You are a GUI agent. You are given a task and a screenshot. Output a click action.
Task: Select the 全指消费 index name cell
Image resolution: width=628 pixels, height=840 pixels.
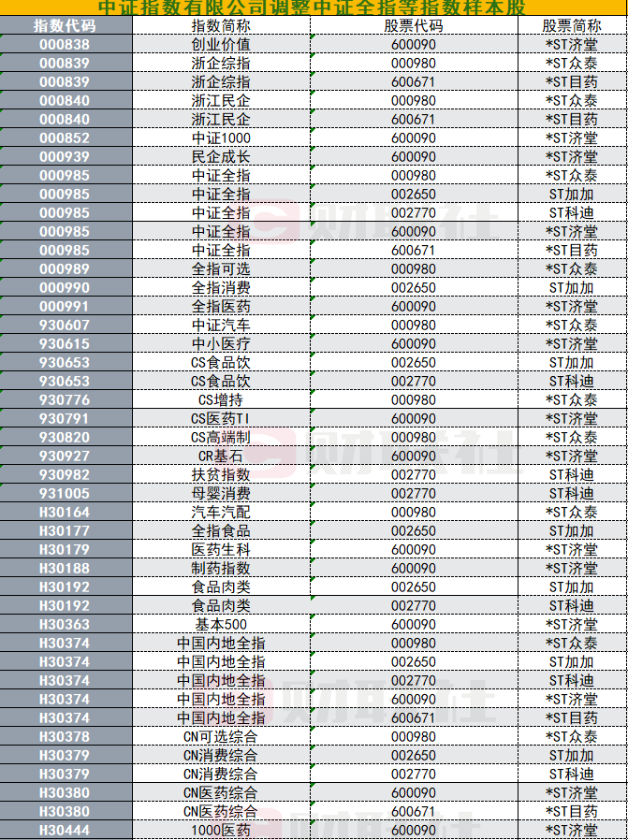[x=221, y=288]
